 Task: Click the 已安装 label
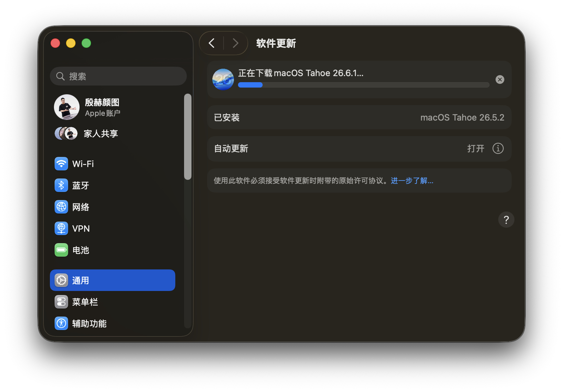227,118
